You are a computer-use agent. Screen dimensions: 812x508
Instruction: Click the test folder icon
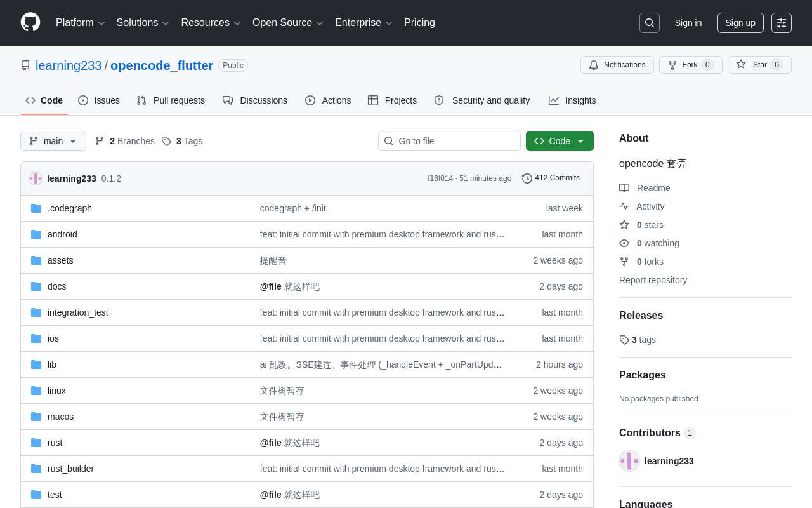pos(36,495)
